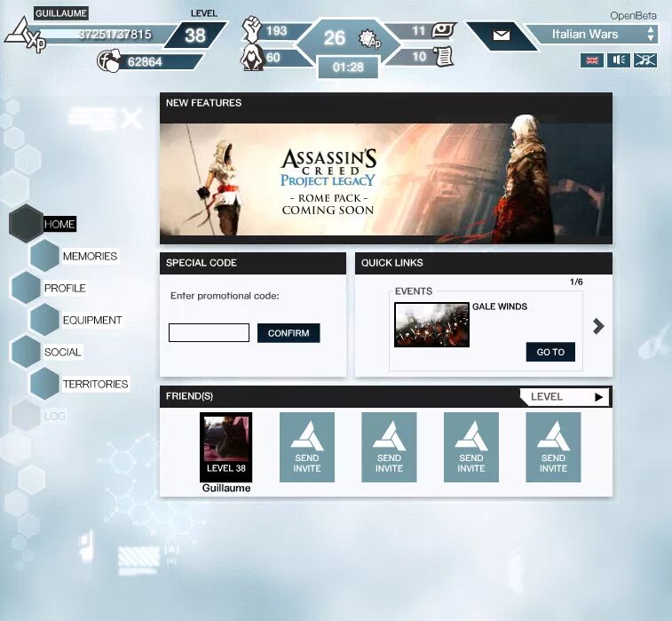Screen dimensions: 672x621
Task: Click the 26 action points value
Action: tap(335, 37)
